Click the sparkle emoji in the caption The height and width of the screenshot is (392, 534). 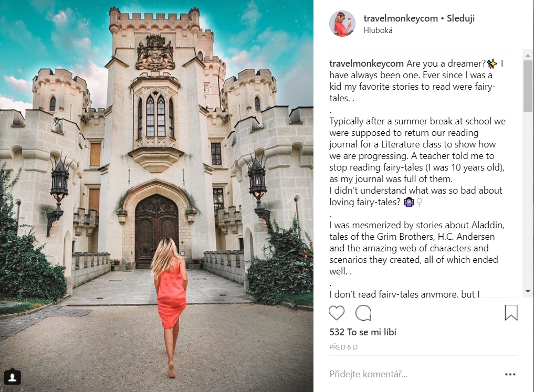(x=492, y=63)
